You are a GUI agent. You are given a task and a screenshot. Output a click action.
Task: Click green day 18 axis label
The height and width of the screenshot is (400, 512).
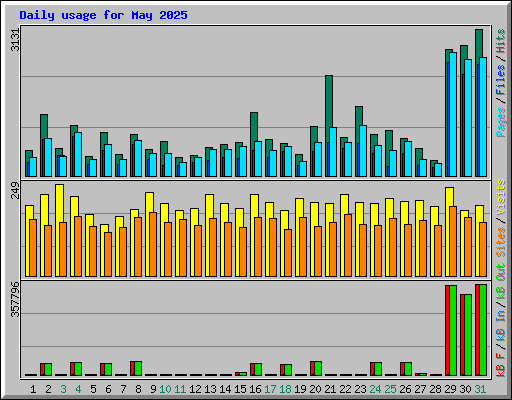point(285,389)
